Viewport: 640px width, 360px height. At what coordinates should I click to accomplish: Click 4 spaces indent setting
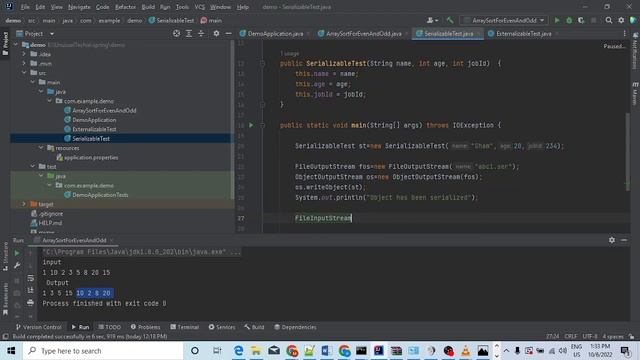pos(613,336)
